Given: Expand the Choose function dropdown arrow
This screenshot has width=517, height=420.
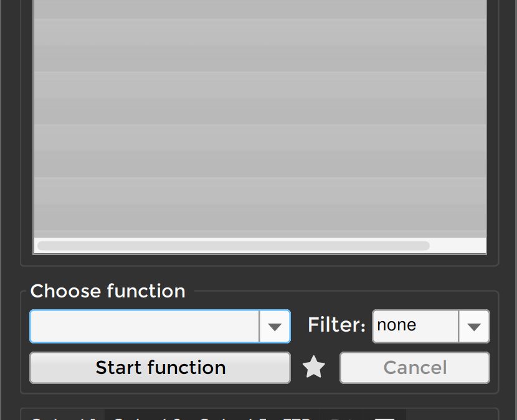Looking at the screenshot, I should [275, 326].
